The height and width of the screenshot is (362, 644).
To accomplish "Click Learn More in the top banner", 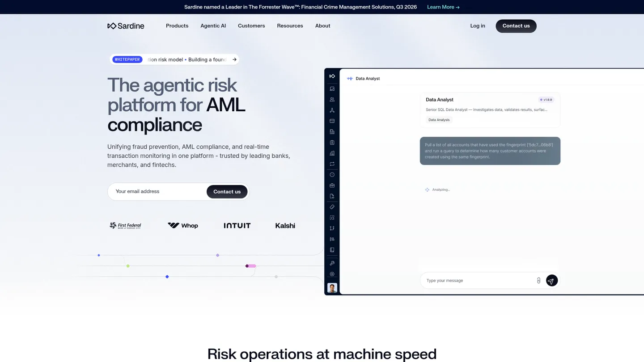I will tap(443, 7).
